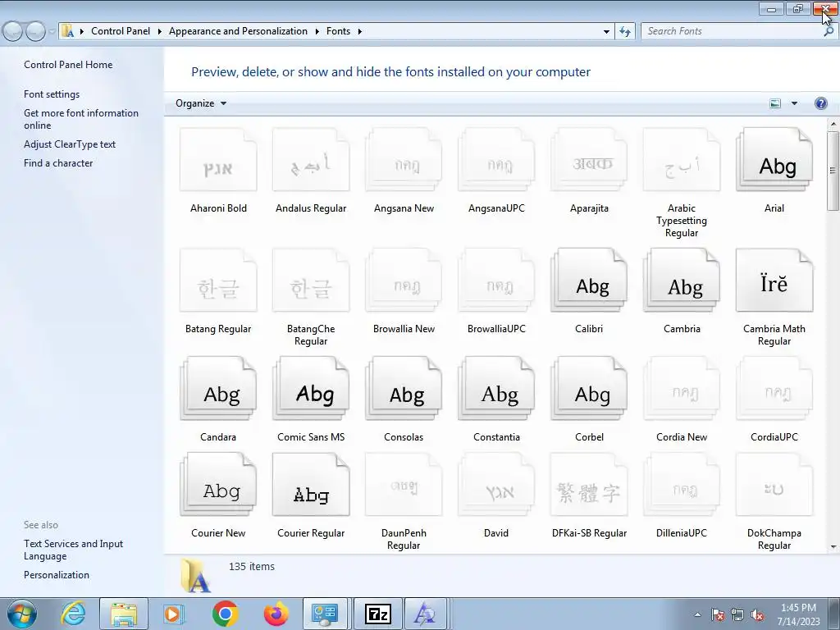This screenshot has height=630, width=840.
Task: Select the Cordia New font icon
Action: click(682, 388)
